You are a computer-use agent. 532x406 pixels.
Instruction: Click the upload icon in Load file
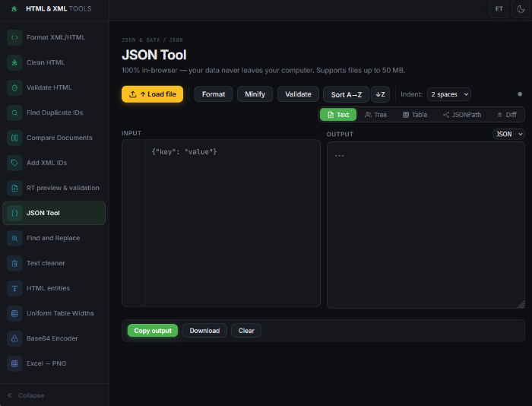tap(133, 94)
